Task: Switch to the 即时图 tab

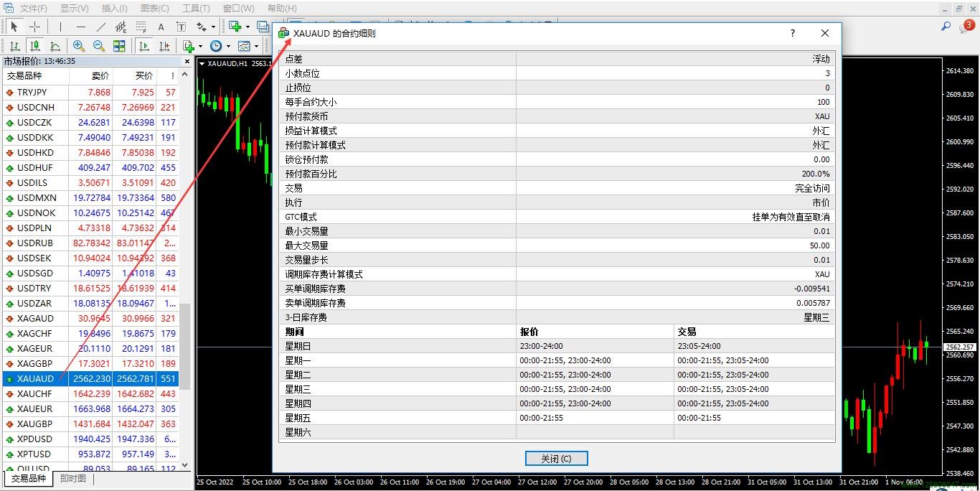Action: tap(73, 479)
